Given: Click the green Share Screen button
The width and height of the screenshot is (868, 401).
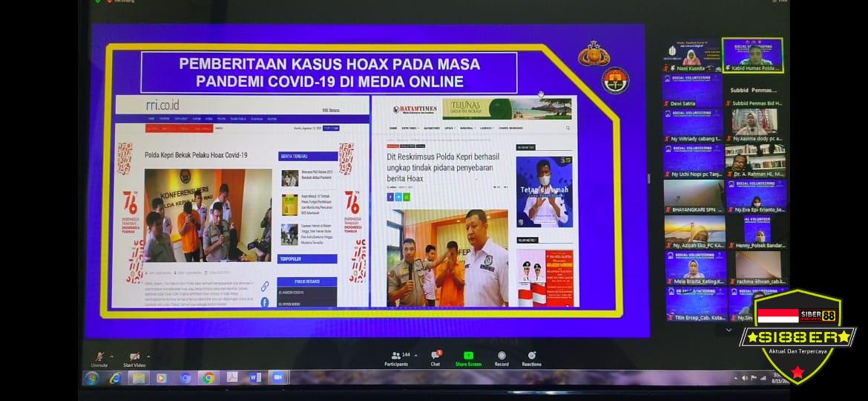Looking at the screenshot, I should (x=468, y=357).
